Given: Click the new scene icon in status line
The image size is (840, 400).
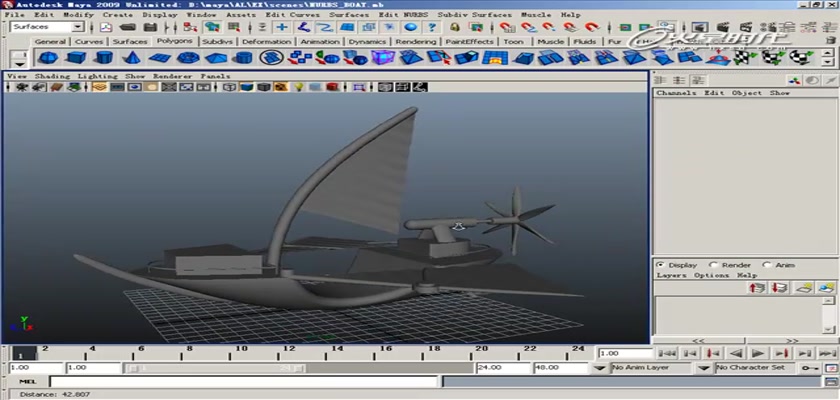Looking at the screenshot, I should point(107,27).
